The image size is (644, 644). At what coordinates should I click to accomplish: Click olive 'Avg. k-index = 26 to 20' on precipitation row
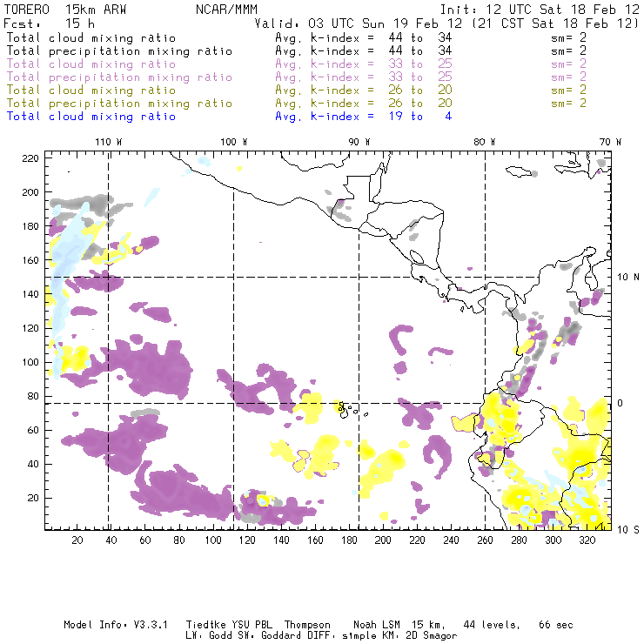click(364, 103)
